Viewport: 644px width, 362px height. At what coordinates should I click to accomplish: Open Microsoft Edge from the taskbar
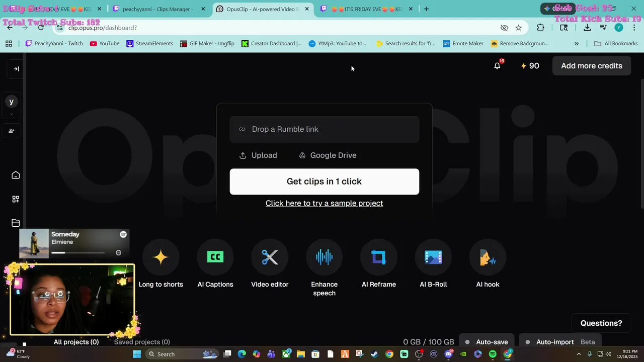click(242, 354)
